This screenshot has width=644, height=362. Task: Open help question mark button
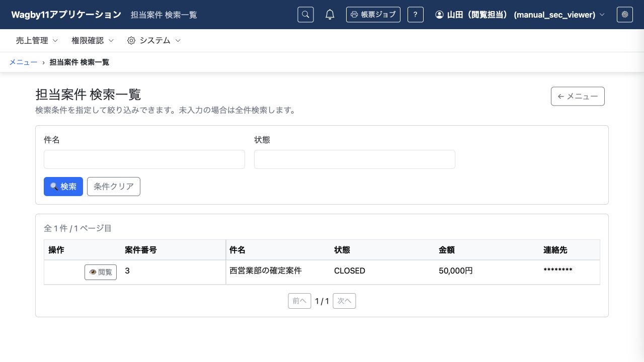tap(415, 15)
